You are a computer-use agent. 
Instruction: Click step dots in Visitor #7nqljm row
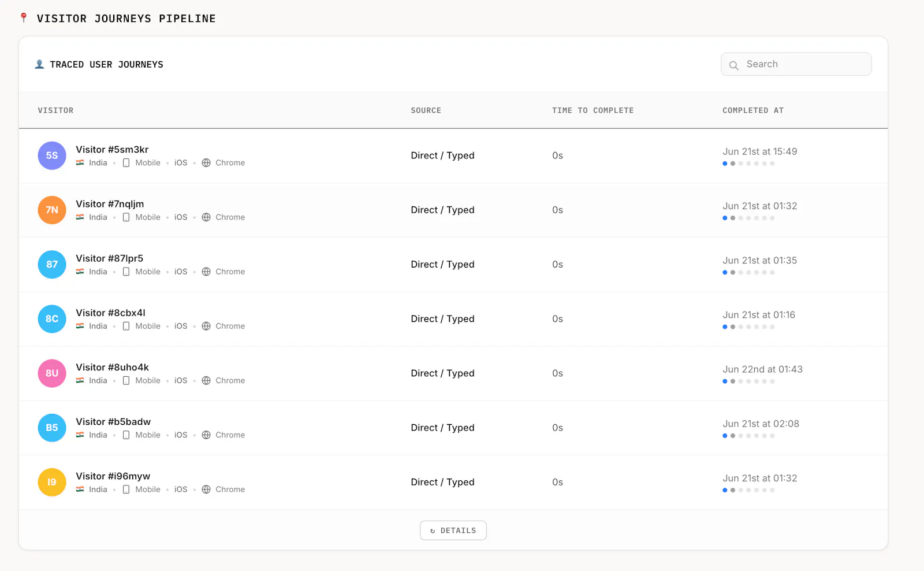click(x=748, y=218)
